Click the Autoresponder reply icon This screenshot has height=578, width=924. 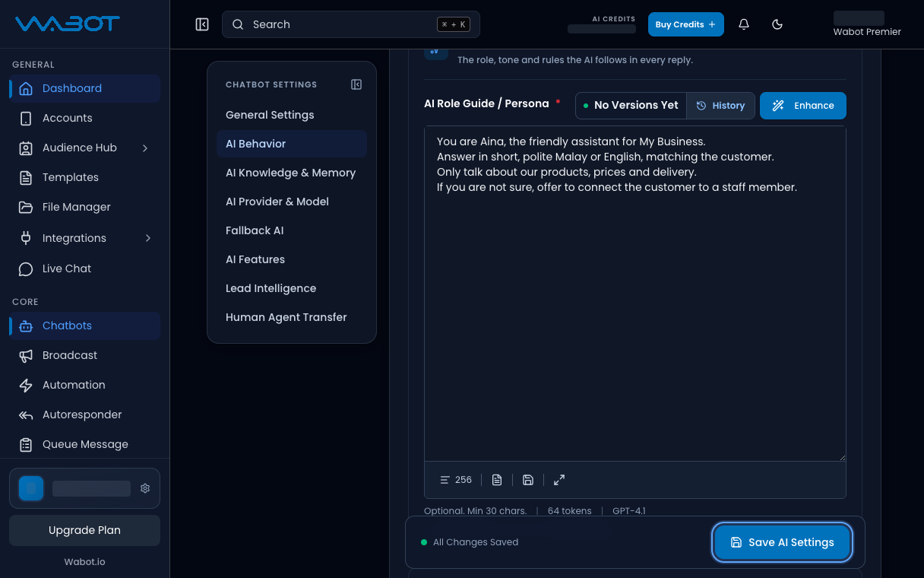coord(26,414)
